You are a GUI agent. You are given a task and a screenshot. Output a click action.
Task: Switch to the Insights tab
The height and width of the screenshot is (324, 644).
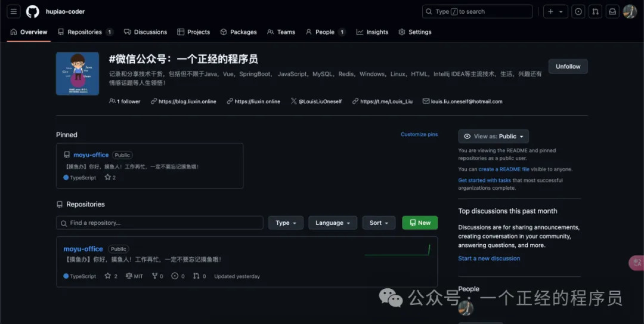pyautogui.click(x=372, y=32)
